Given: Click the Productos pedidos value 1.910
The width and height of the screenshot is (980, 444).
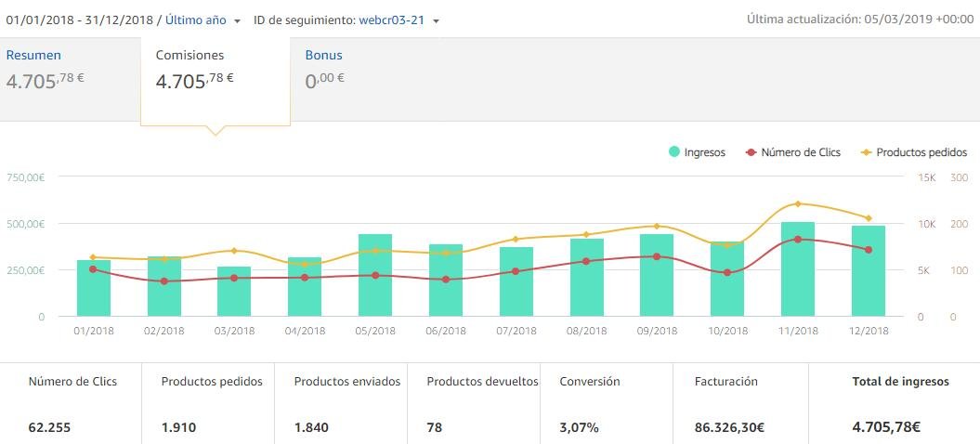Looking at the screenshot, I should coord(178,428).
